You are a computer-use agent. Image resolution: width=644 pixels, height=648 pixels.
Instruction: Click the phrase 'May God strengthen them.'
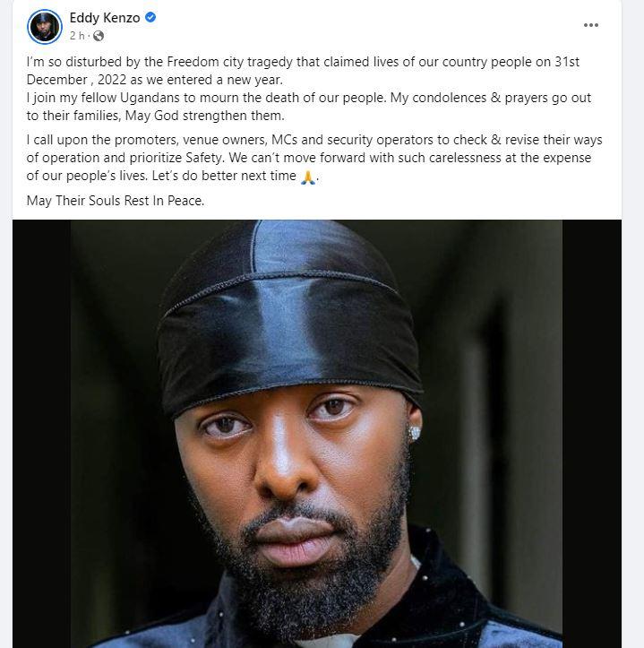click(x=204, y=116)
